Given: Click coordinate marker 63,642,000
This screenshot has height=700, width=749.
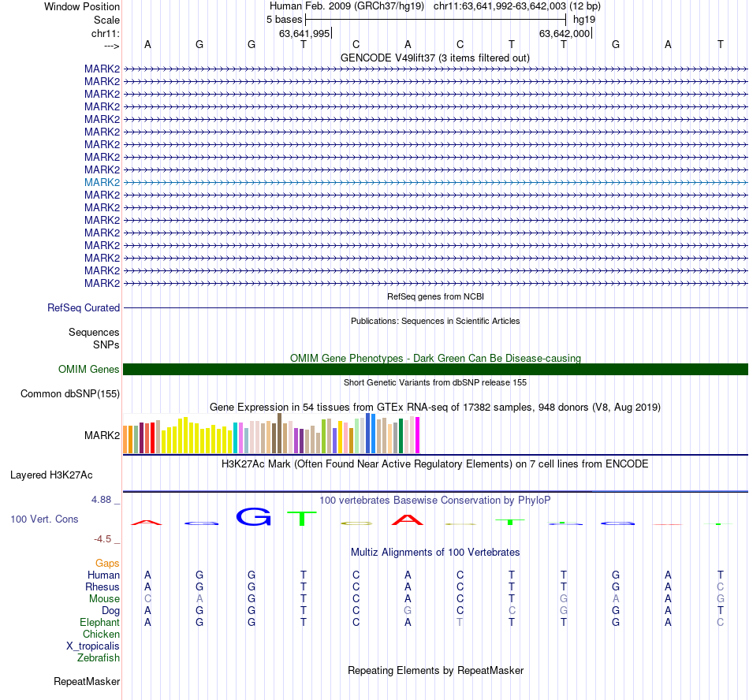Looking at the screenshot, I should point(565,33).
